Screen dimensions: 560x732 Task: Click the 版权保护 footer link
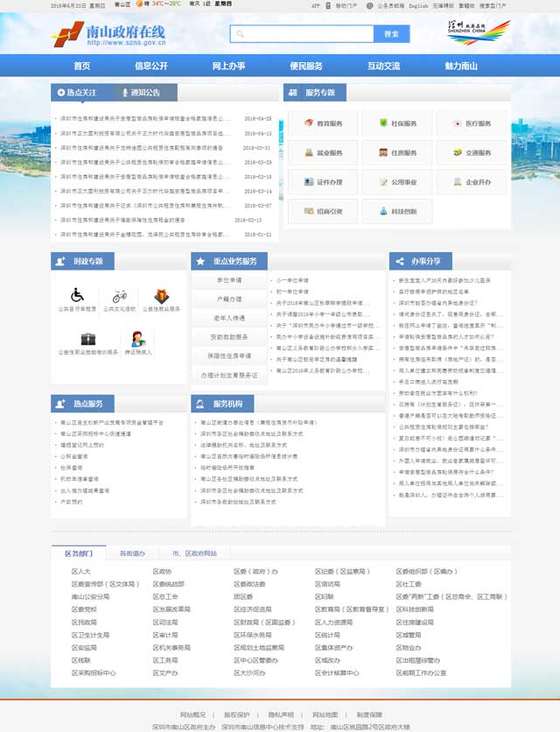click(237, 714)
